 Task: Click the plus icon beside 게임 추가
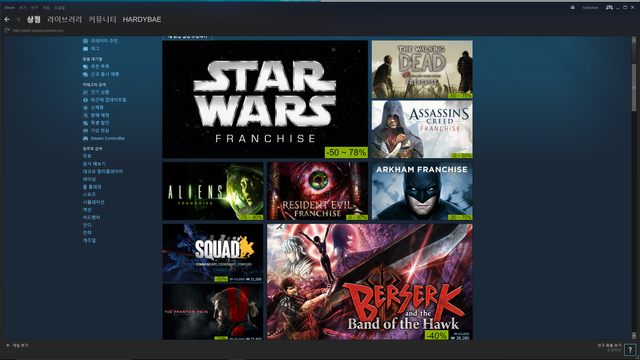point(7,345)
